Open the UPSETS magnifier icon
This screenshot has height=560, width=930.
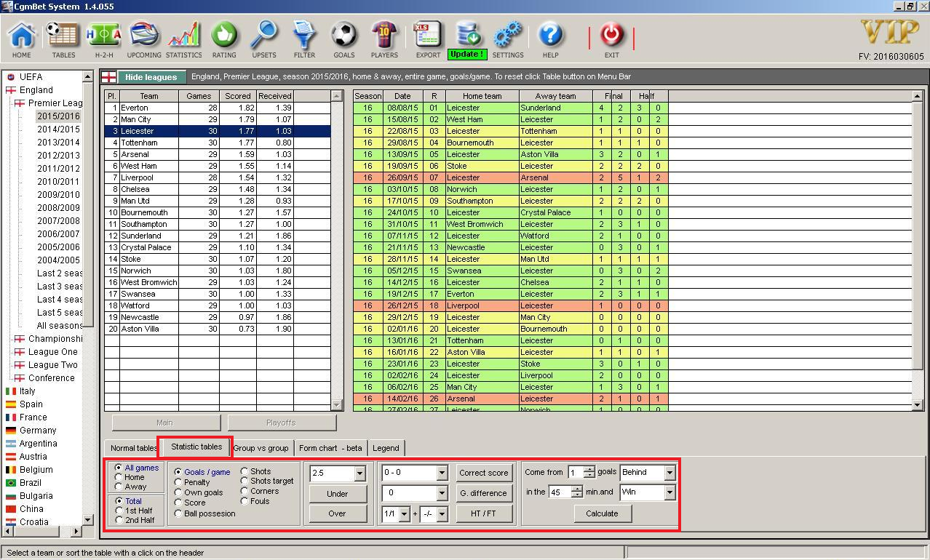[264, 34]
